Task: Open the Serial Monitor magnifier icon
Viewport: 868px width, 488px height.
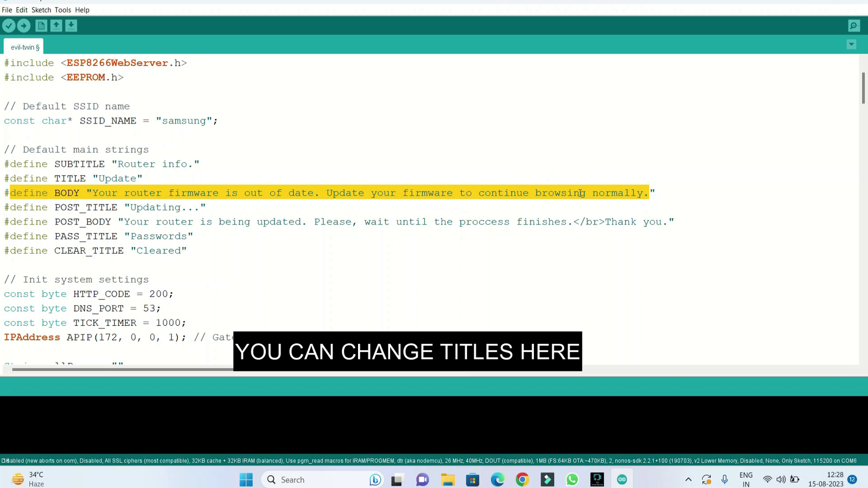Action: [853, 25]
